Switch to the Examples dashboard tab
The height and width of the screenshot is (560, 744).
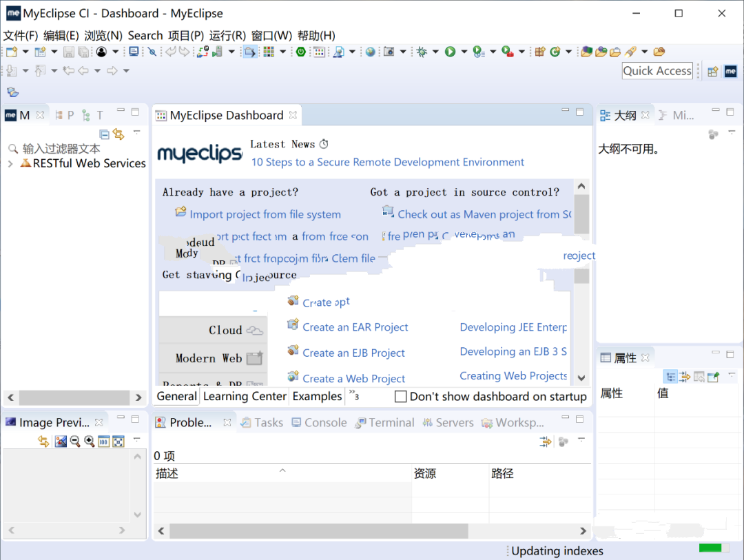coord(317,396)
